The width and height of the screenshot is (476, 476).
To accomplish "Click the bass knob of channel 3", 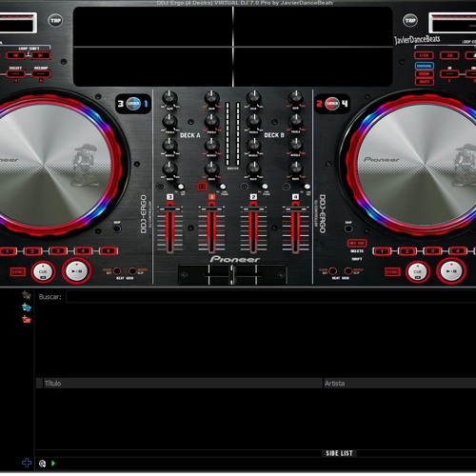I will coord(169,169).
